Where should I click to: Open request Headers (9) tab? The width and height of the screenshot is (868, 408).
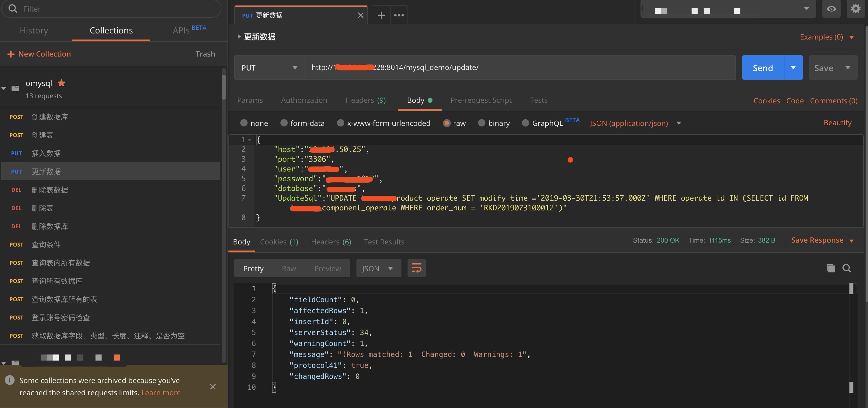pos(366,100)
